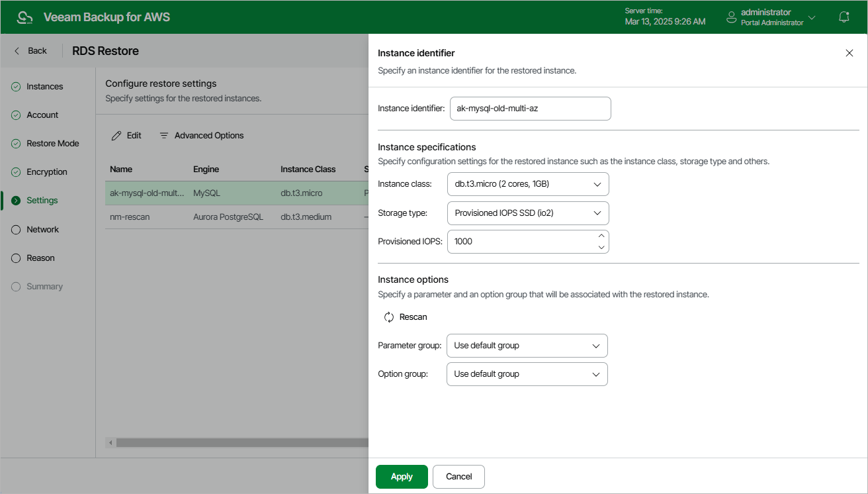Switch to the Encryption wizard step
The width and height of the screenshot is (868, 494).
(x=46, y=172)
